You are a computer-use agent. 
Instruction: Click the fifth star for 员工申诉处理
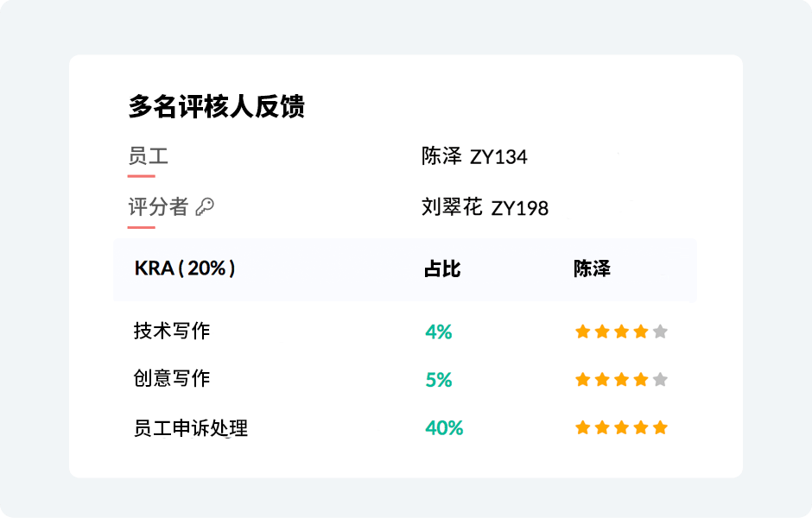660,427
